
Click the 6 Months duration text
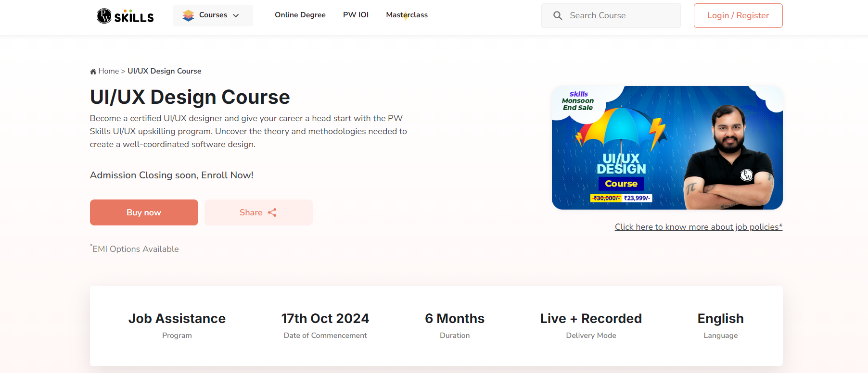click(455, 319)
